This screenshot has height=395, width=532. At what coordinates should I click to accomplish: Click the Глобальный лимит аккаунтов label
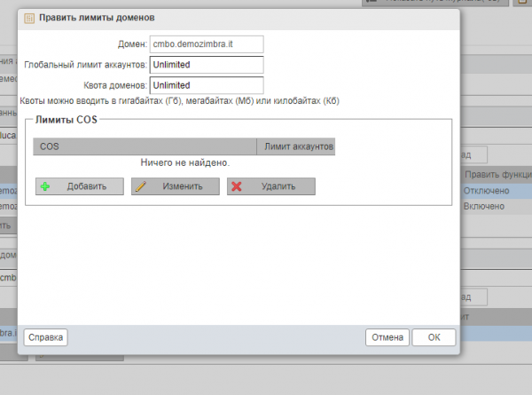click(85, 65)
